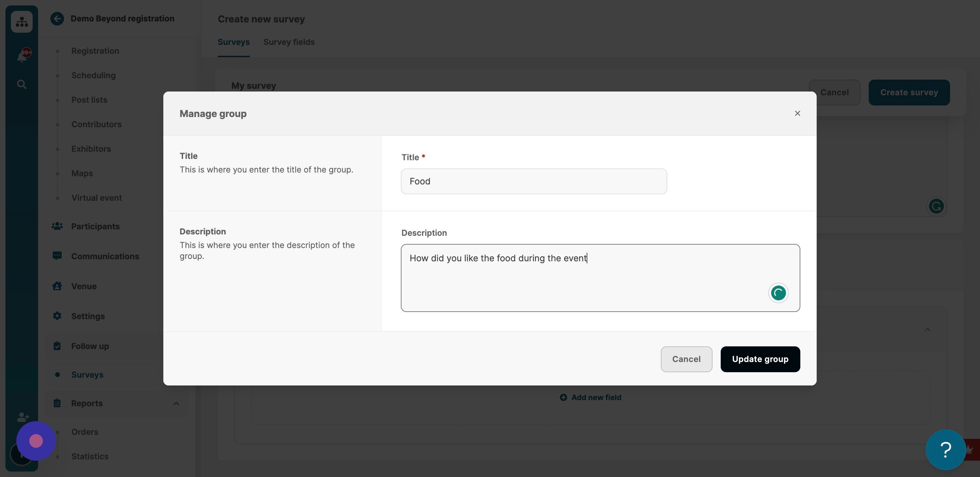
Task: Switch to the Survey fields tab
Action: (289, 42)
